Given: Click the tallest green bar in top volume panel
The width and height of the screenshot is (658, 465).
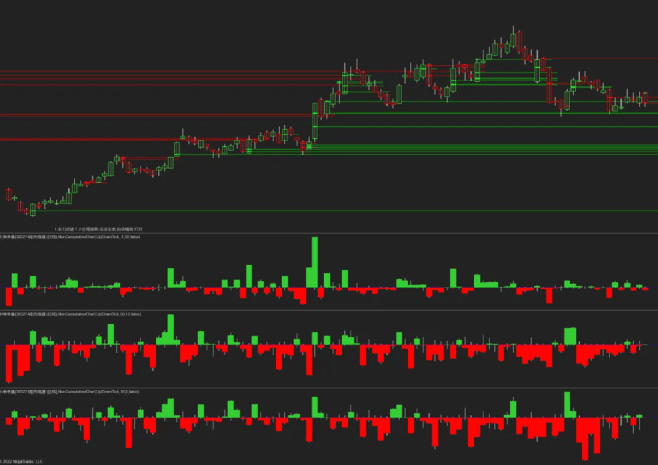Looking at the screenshot, I should coord(315,262).
